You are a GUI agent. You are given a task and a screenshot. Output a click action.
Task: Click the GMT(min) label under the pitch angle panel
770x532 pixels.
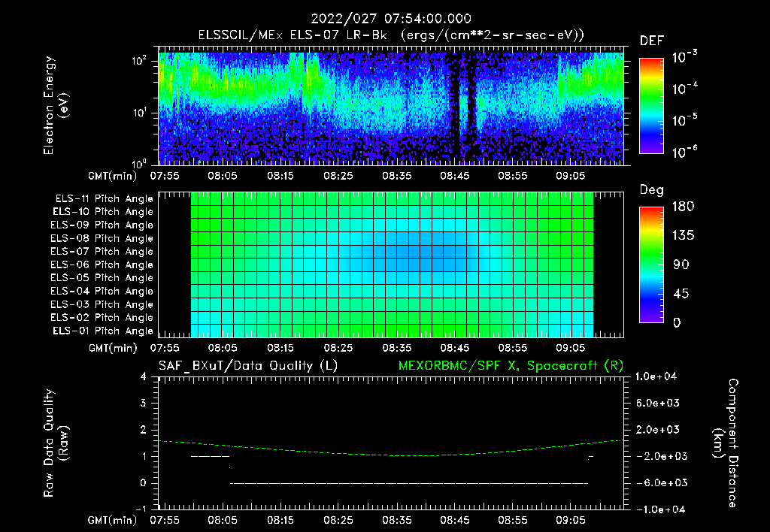113,349
